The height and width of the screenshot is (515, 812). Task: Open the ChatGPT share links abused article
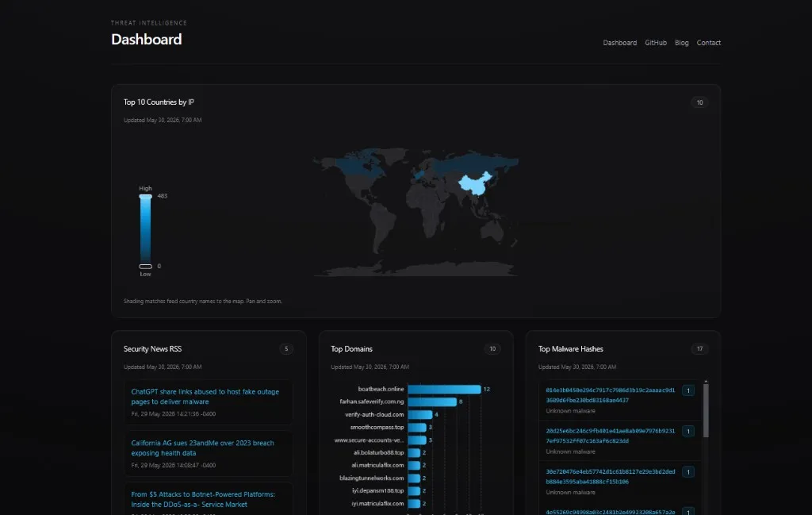205,396
